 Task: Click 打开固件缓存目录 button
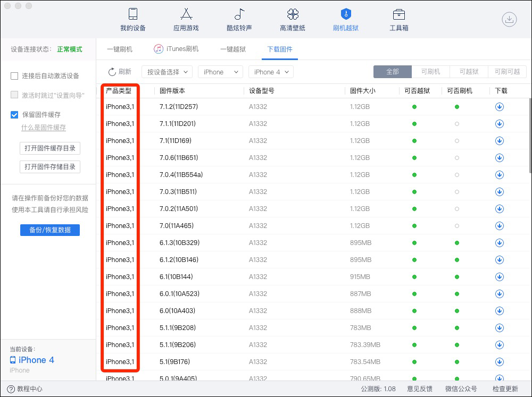tap(50, 148)
